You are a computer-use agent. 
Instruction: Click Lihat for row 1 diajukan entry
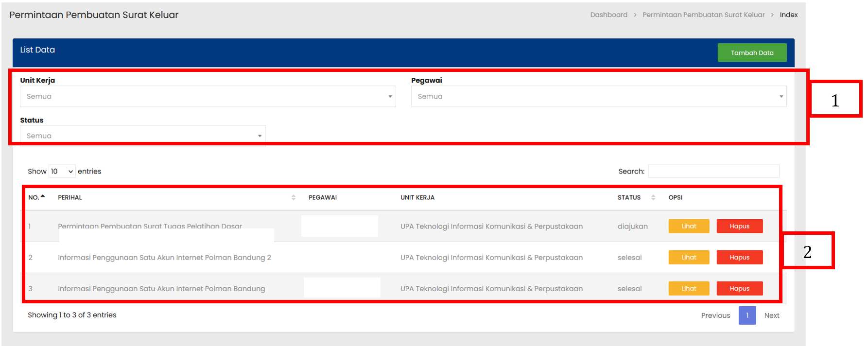click(689, 226)
